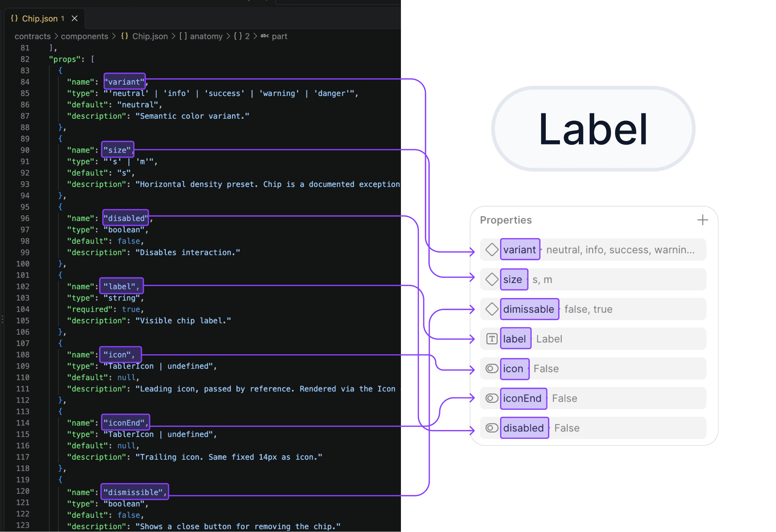Click the variant type union string on line 85
Image resolution: width=776 pixels, height=532 pixels.
point(229,94)
